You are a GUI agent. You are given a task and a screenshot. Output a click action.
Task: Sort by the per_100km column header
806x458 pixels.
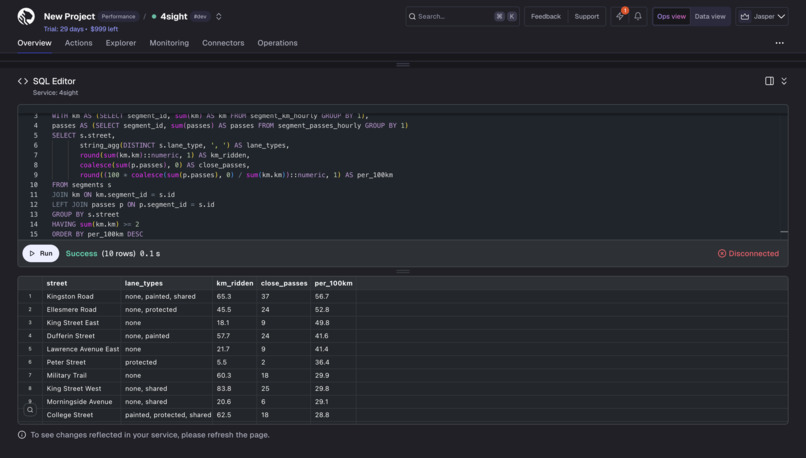coord(334,283)
